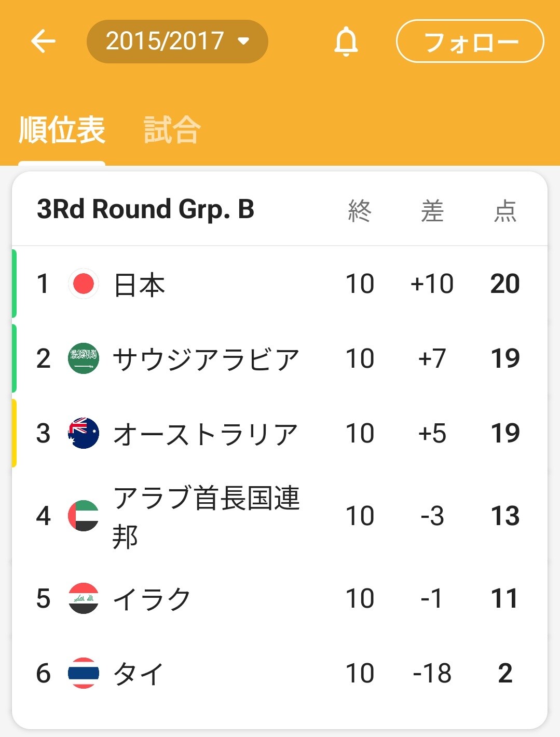This screenshot has height=737, width=560.
Task: Tap the notification bell icon
Action: pos(346,41)
